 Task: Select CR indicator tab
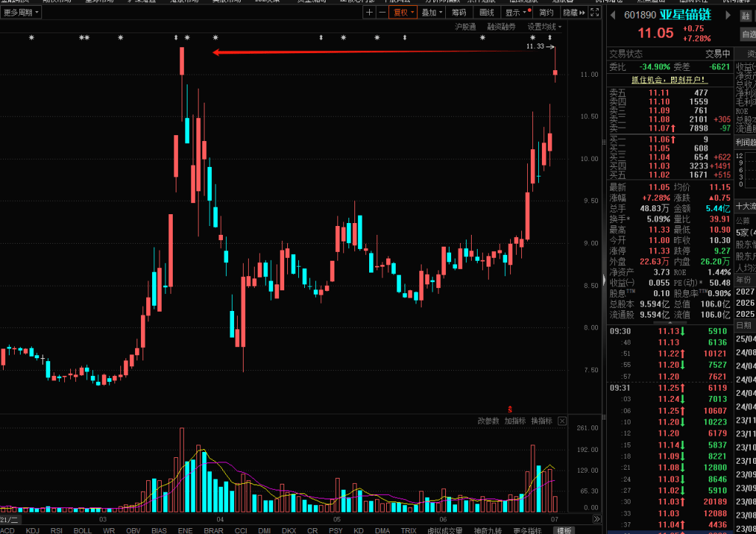click(x=312, y=530)
